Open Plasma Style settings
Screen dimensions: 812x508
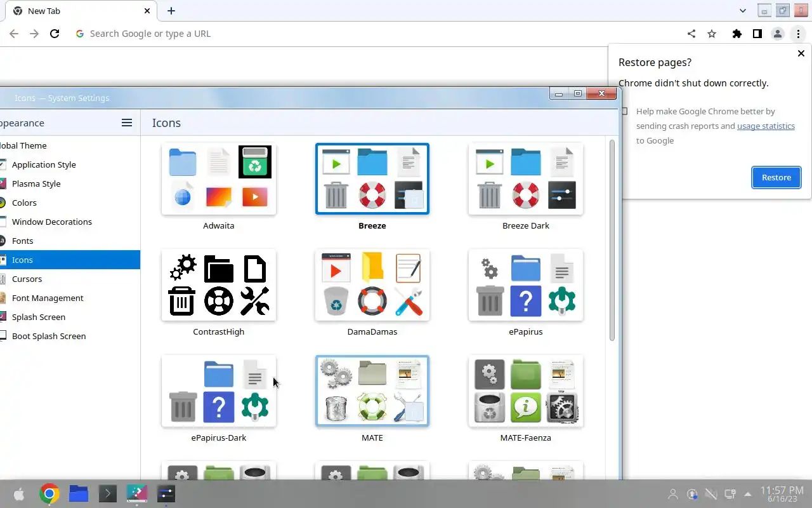(x=70, y=184)
